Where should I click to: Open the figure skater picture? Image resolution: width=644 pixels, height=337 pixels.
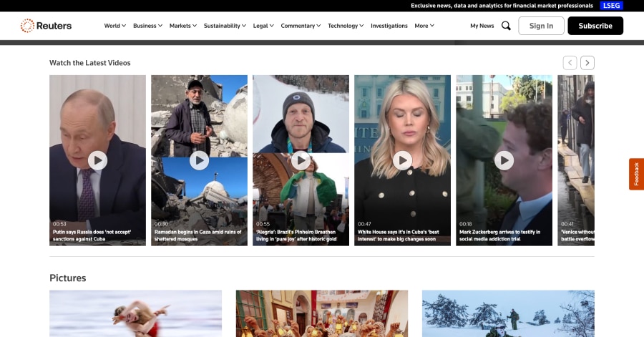click(x=135, y=313)
